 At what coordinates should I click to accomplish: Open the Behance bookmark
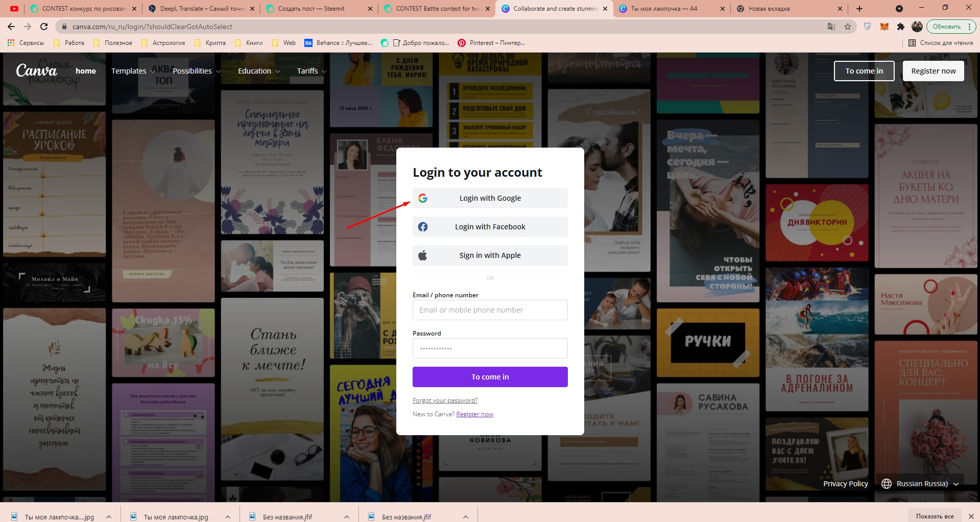[x=338, y=43]
